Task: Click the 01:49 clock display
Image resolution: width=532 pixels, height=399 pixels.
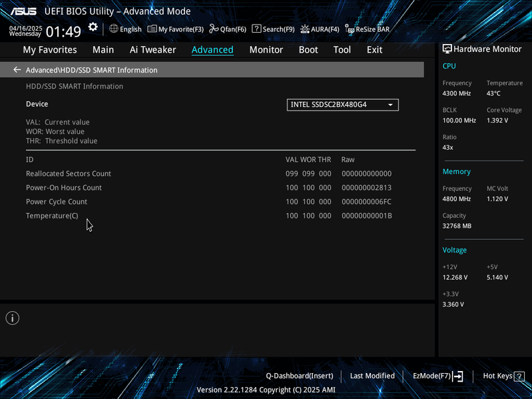Action: point(63,31)
